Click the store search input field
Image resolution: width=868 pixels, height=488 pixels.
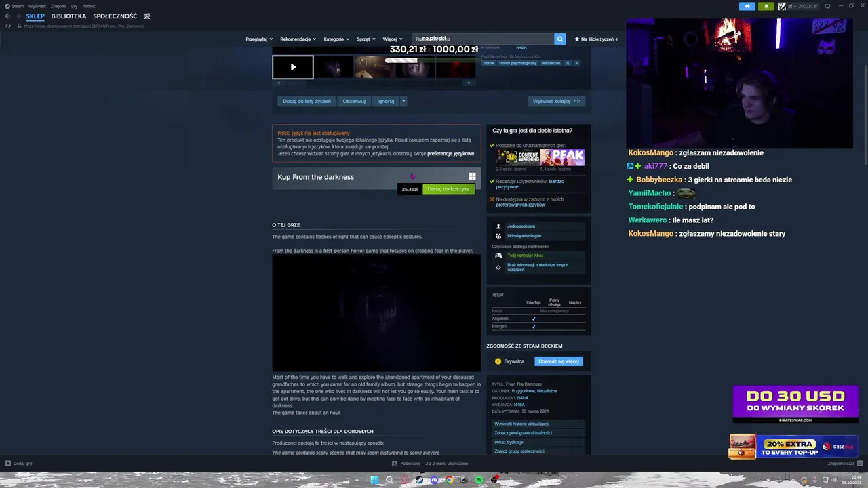point(483,39)
